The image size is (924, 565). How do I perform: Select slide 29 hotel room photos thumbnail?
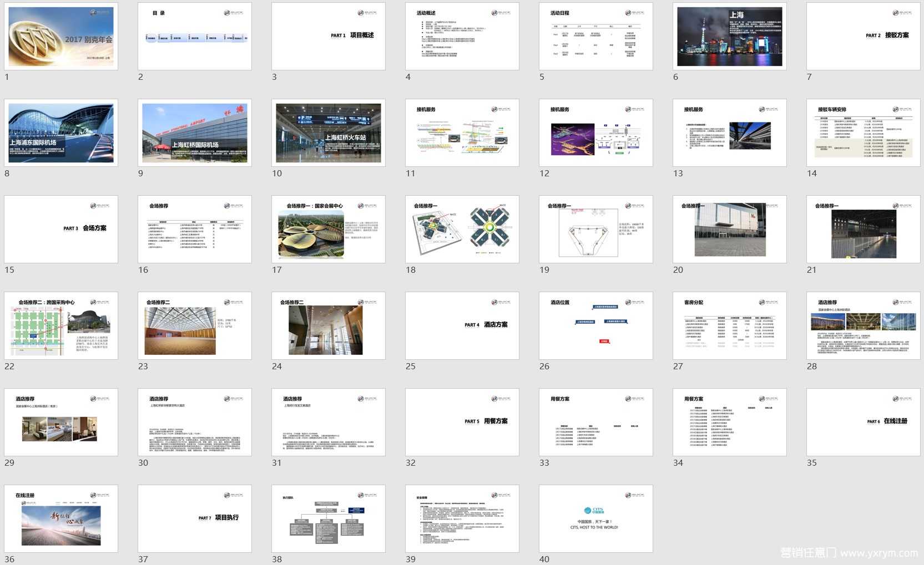coord(61,422)
